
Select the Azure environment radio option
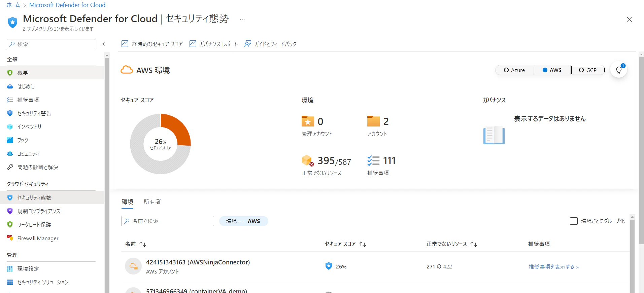pos(514,70)
